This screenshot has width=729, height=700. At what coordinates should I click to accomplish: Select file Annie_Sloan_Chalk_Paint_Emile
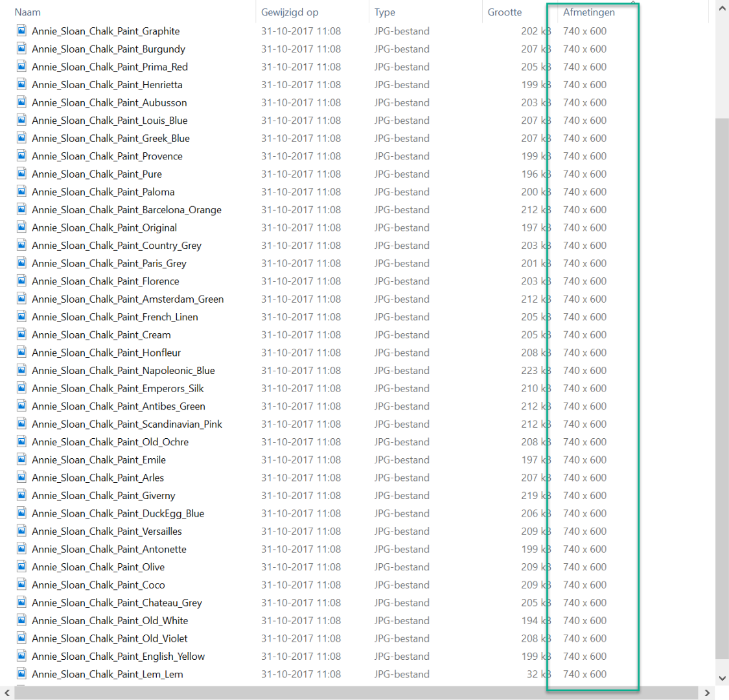pos(98,460)
